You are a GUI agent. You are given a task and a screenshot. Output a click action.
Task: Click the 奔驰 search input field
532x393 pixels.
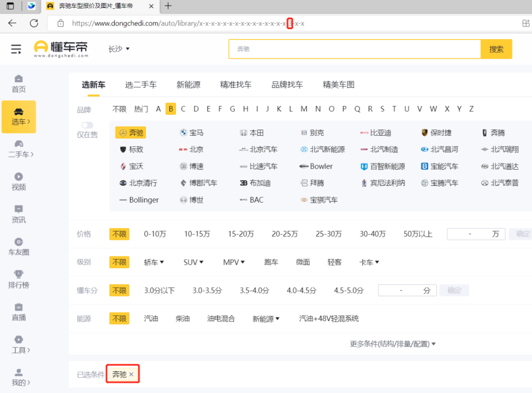(x=355, y=49)
